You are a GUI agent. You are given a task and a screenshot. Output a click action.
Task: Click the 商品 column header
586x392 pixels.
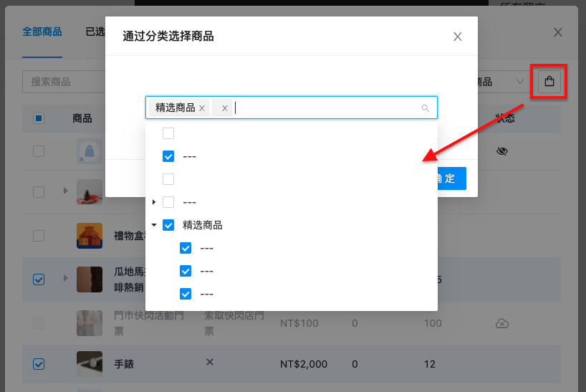click(x=82, y=118)
